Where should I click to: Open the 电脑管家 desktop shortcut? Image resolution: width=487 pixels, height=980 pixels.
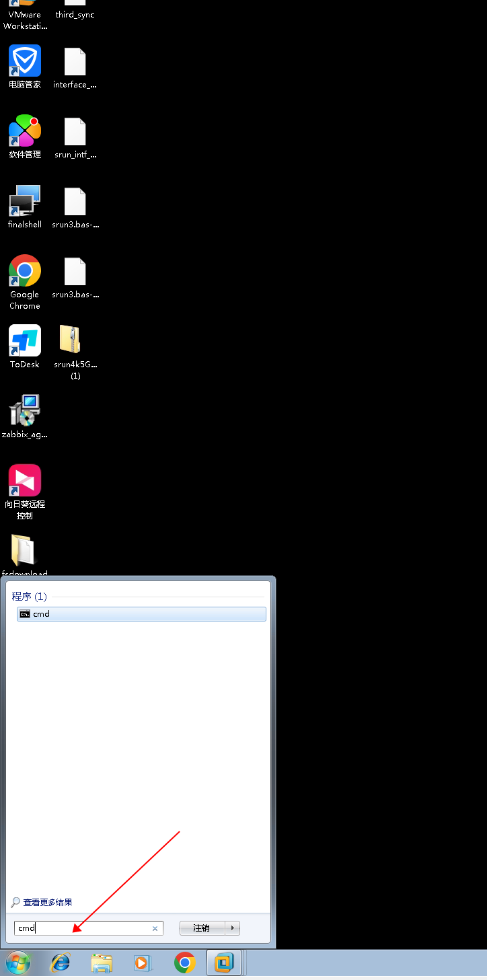click(x=25, y=61)
